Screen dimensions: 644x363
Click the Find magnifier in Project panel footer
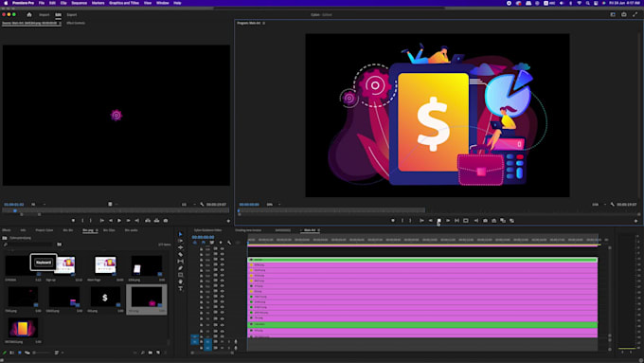click(x=142, y=353)
